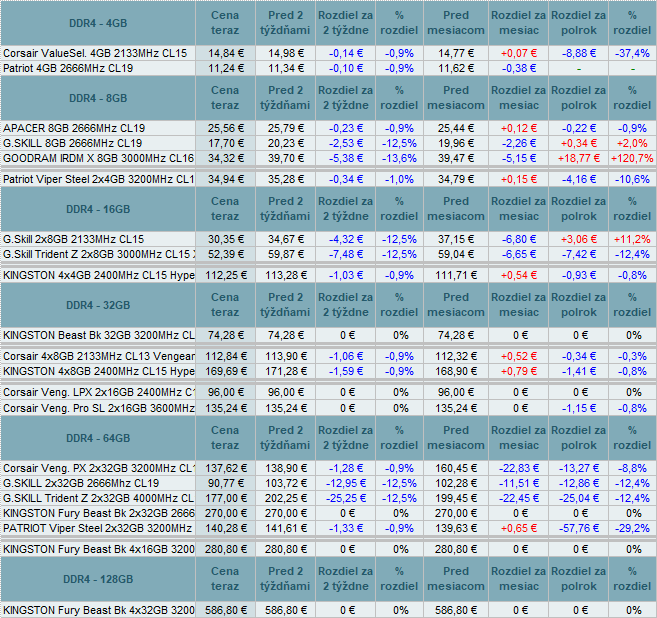The height and width of the screenshot is (618, 657).
Task: Click the 586,80 € current price cell
Action: 225,610
